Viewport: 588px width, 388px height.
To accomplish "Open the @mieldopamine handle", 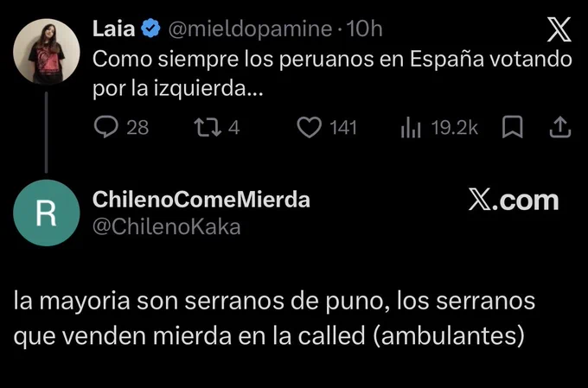I will [250, 29].
